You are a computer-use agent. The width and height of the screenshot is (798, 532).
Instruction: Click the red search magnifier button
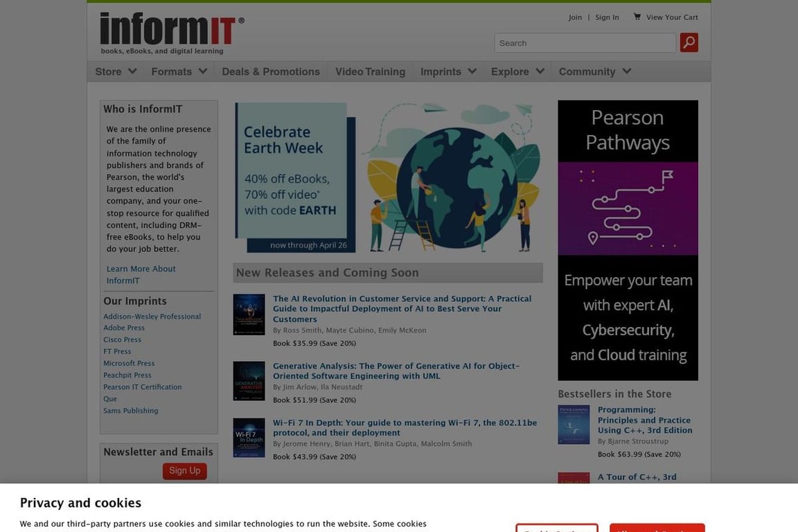pyautogui.click(x=689, y=43)
